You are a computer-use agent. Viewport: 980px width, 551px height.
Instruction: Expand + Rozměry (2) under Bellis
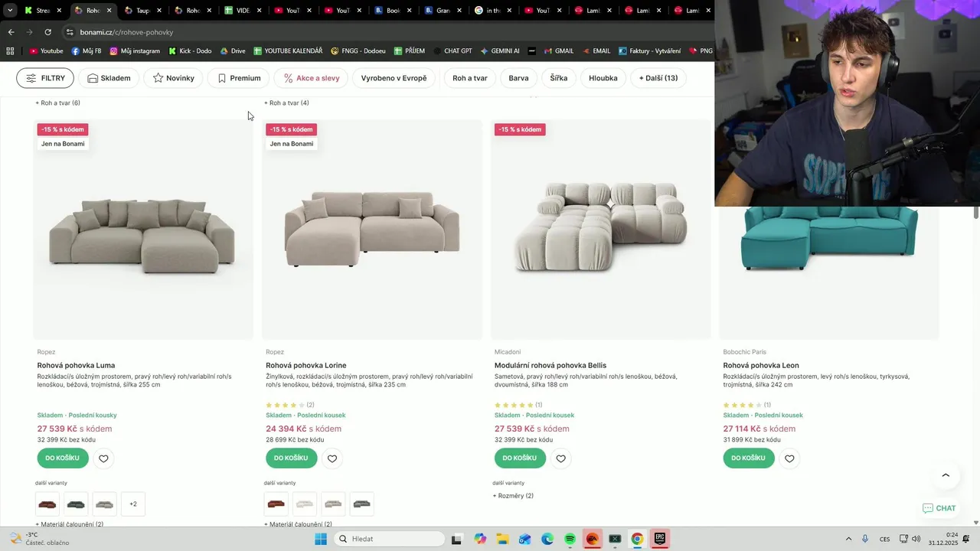click(x=513, y=496)
